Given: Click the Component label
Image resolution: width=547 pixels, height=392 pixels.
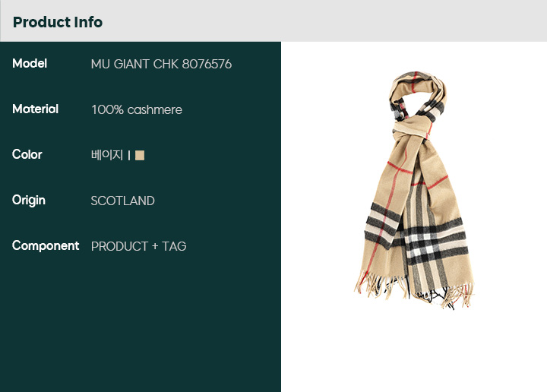Looking at the screenshot, I should (46, 246).
